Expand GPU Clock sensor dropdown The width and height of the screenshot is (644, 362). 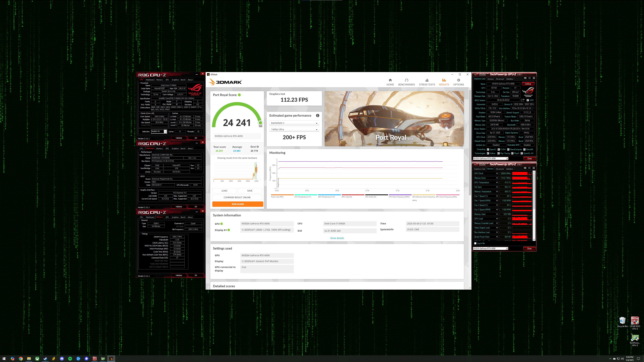tap(497, 173)
